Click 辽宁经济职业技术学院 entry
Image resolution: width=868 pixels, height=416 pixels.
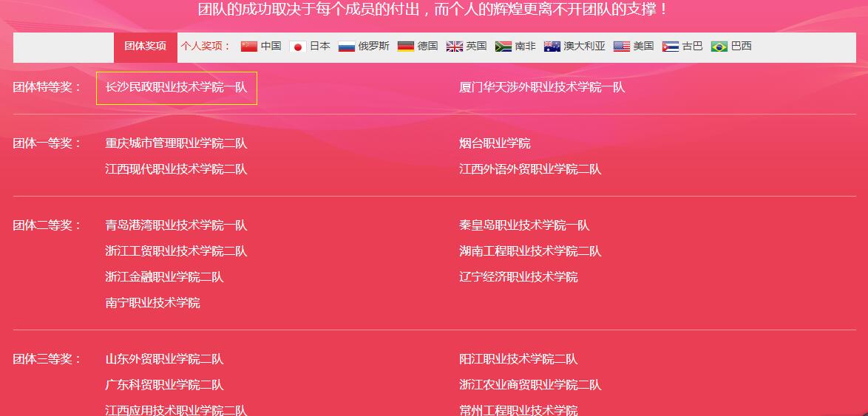(x=518, y=277)
